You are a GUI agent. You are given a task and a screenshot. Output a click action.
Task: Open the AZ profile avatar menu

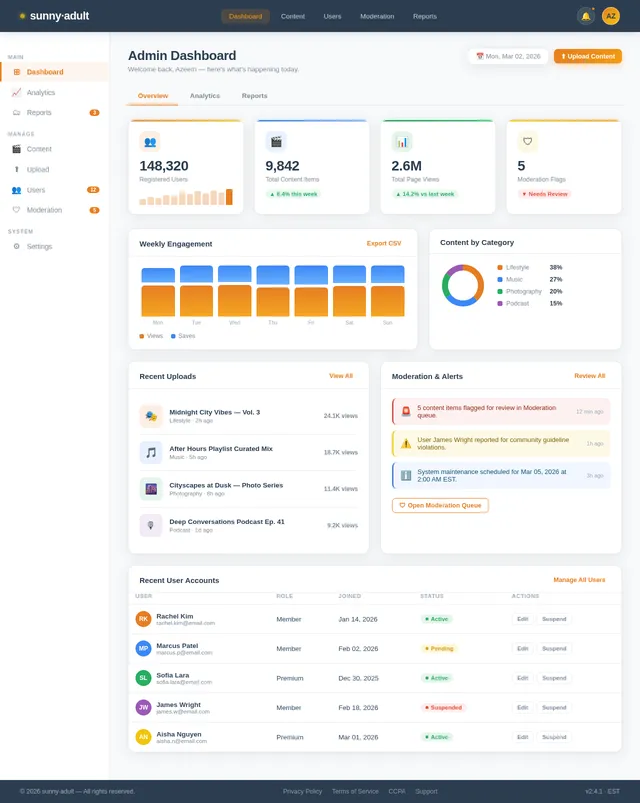click(x=611, y=16)
